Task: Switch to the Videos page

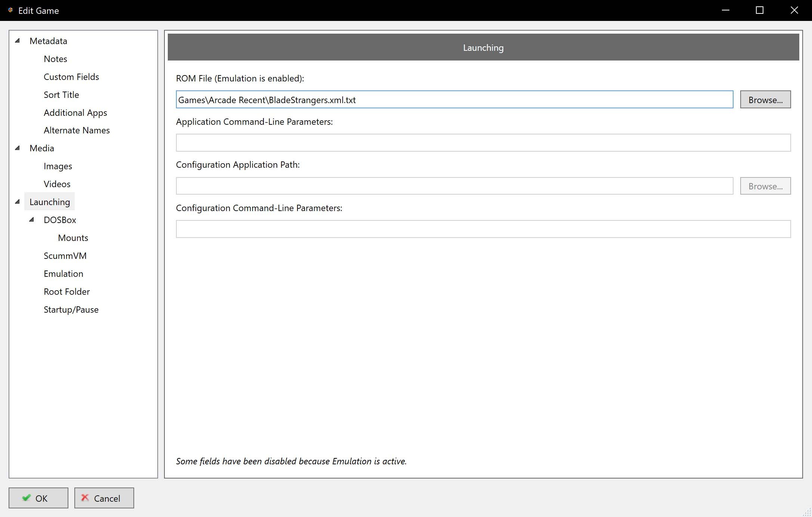Action: coord(57,184)
